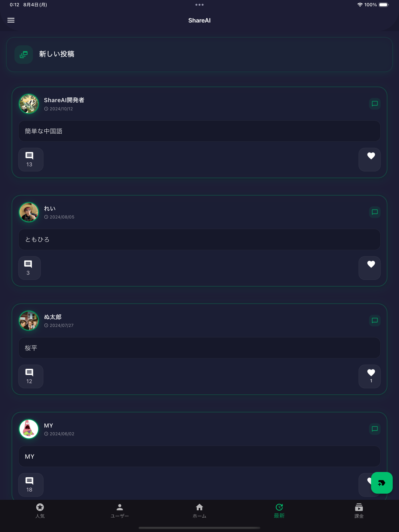
Task: View the 3 comments on れい's post
Action: pos(30,268)
